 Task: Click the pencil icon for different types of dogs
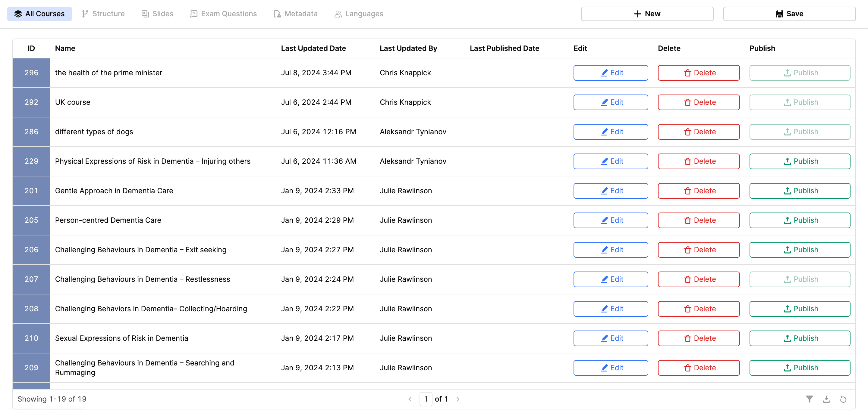[604, 132]
